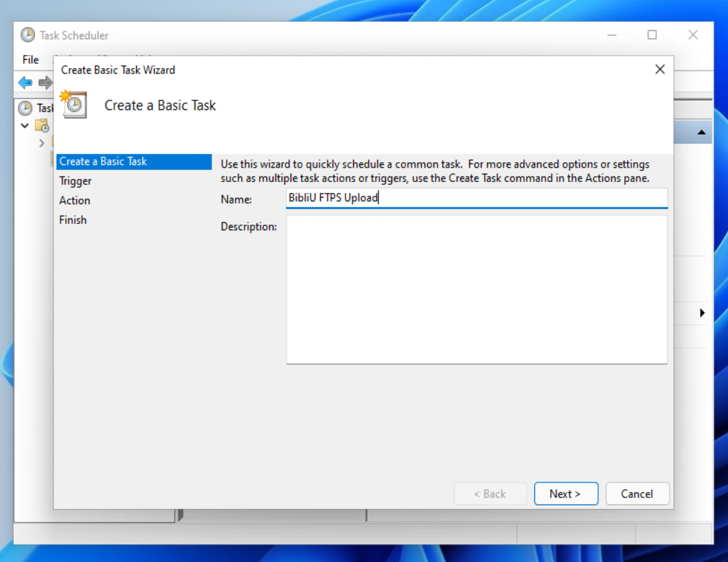This screenshot has width=728, height=562.
Task: Maximize the Task Scheduler window
Action: point(652,35)
